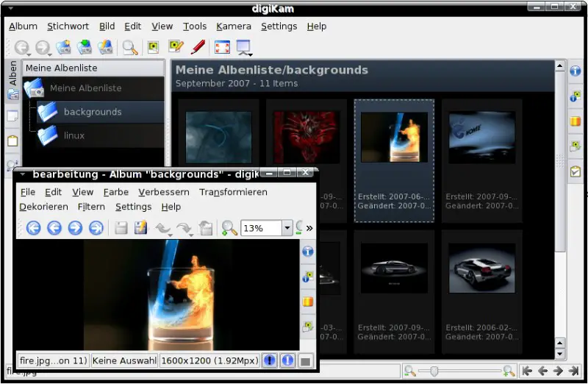Open the Farbe menu in the editor window
This screenshot has height=384, width=588.
pyautogui.click(x=116, y=192)
